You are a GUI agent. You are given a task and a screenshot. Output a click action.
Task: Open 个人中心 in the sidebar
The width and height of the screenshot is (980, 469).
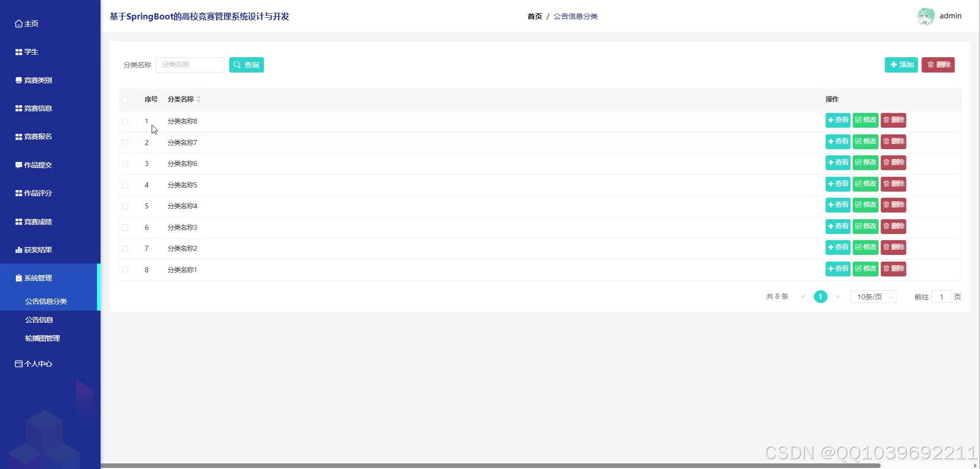(34, 364)
